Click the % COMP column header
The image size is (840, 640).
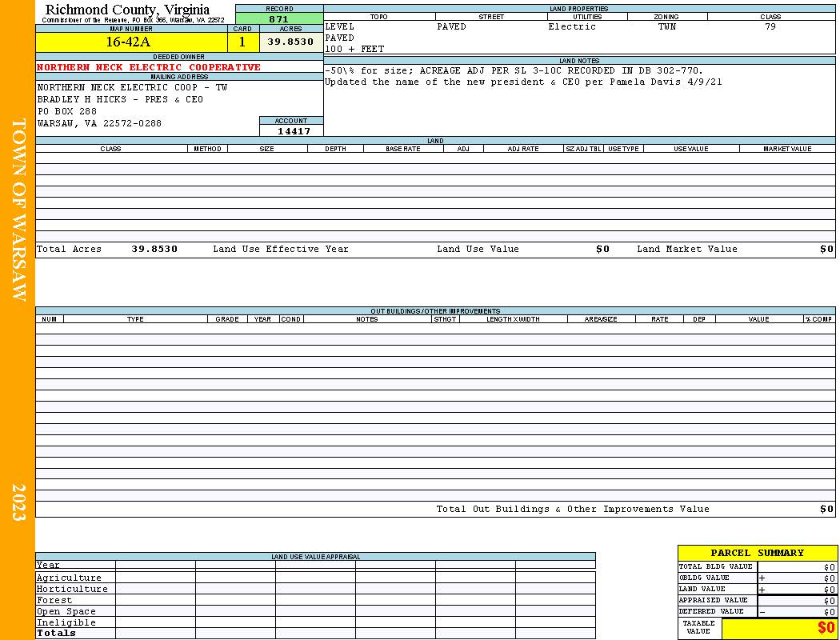pos(818,319)
